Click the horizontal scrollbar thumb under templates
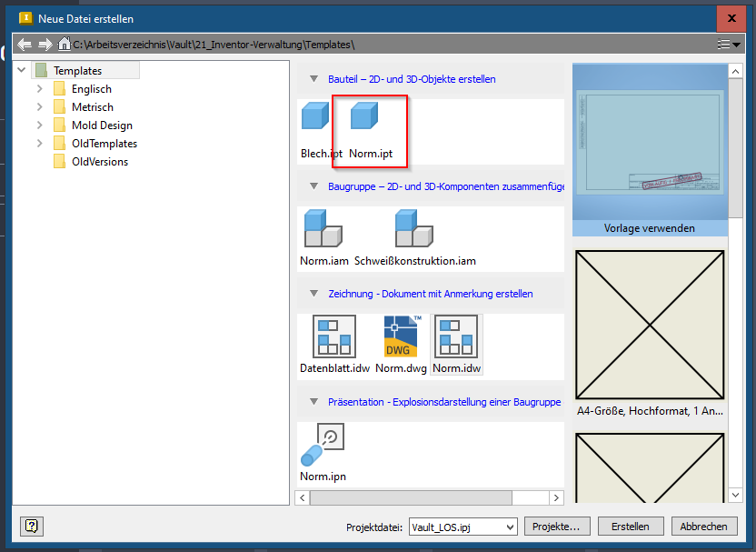This screenshot has width=756, height=552. coord(411,497)
